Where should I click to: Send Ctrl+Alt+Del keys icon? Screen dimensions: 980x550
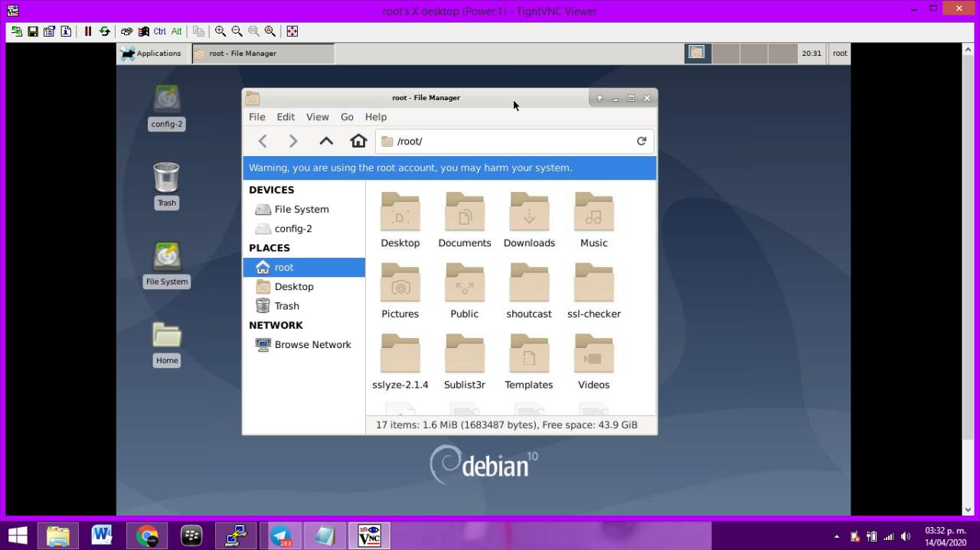[x=126, y=31]
